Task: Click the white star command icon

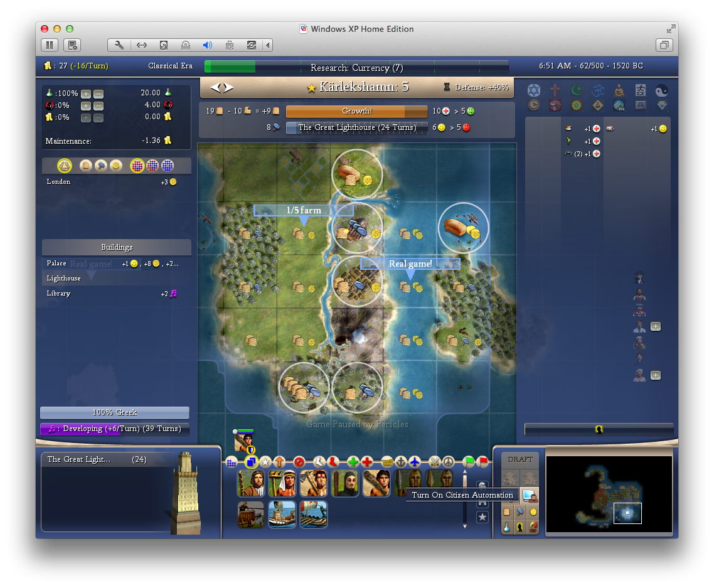Action: point(265,462)
